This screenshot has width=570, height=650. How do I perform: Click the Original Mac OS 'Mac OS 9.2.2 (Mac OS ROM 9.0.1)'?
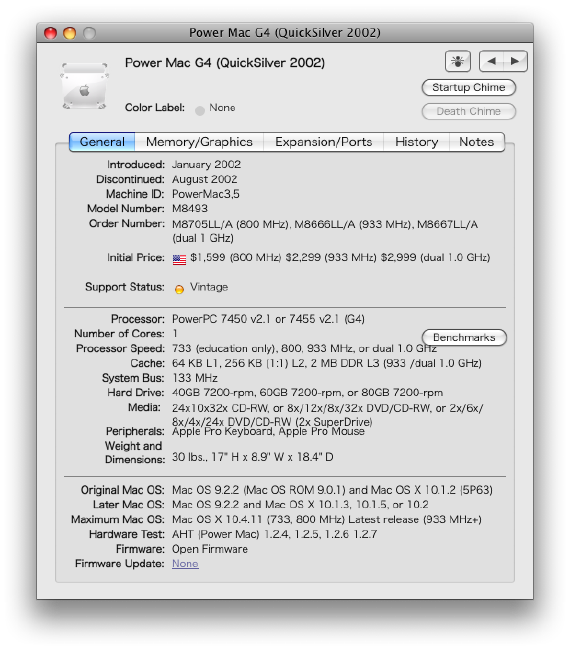259,490
